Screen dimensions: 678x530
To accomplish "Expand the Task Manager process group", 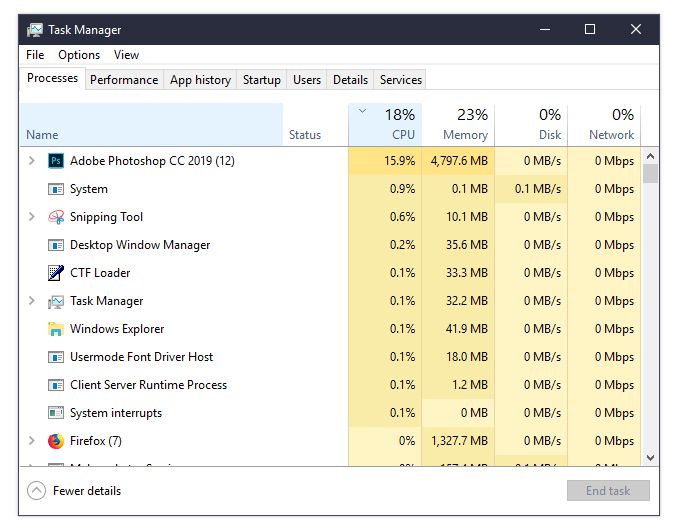I will click(32, 300).
